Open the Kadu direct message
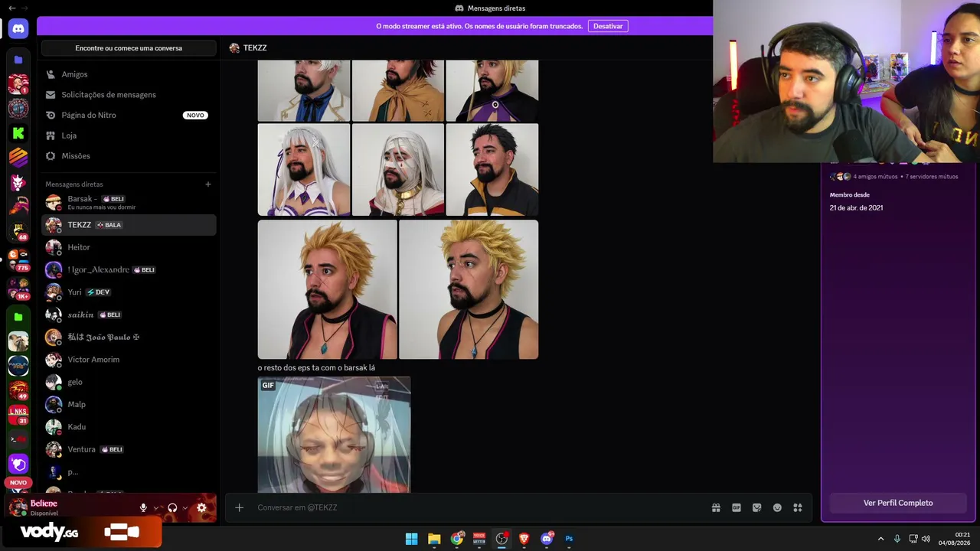980x551 pixels. pos(129,427)
